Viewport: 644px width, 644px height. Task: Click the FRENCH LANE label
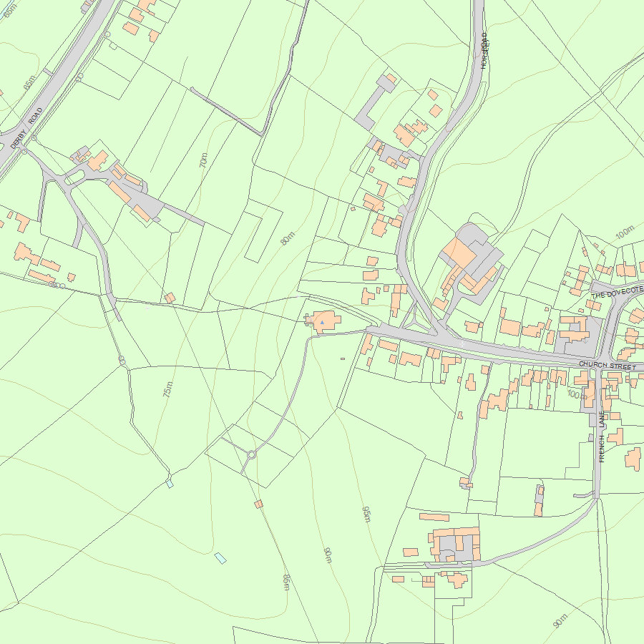pos(602,437)
